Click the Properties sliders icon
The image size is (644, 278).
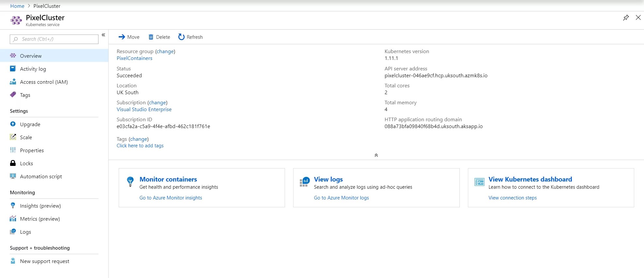13,150
